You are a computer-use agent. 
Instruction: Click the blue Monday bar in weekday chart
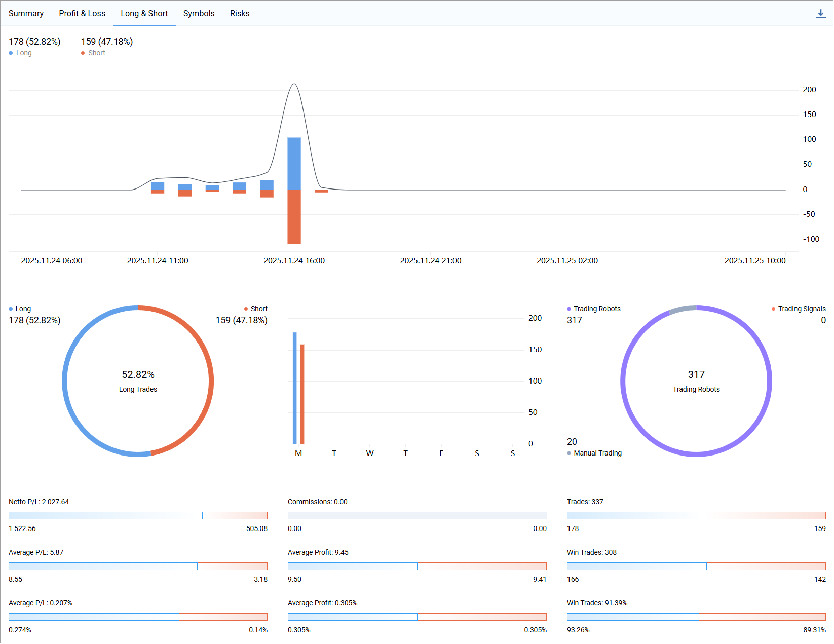point(294,388)
